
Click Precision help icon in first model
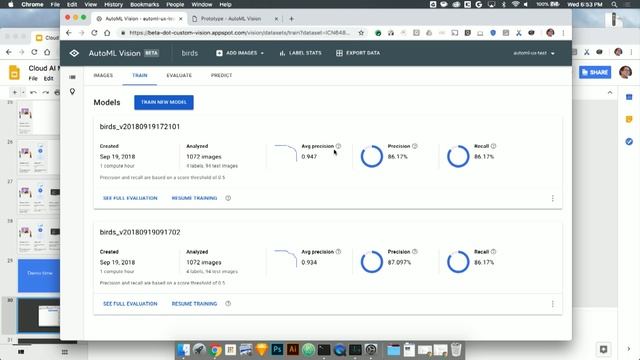coord(415,146)
